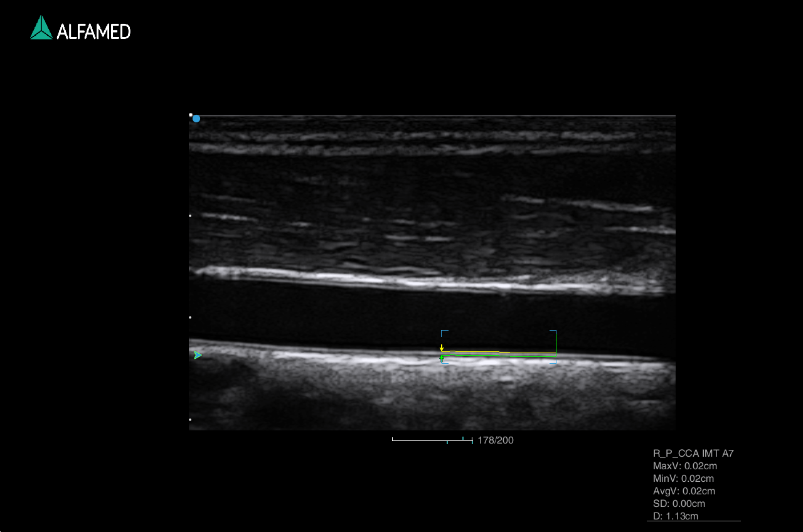This screenshot has height=532, width=803.
Task: Click the first lower cyan tick on the cine bar
Action: tap(447, 442)
